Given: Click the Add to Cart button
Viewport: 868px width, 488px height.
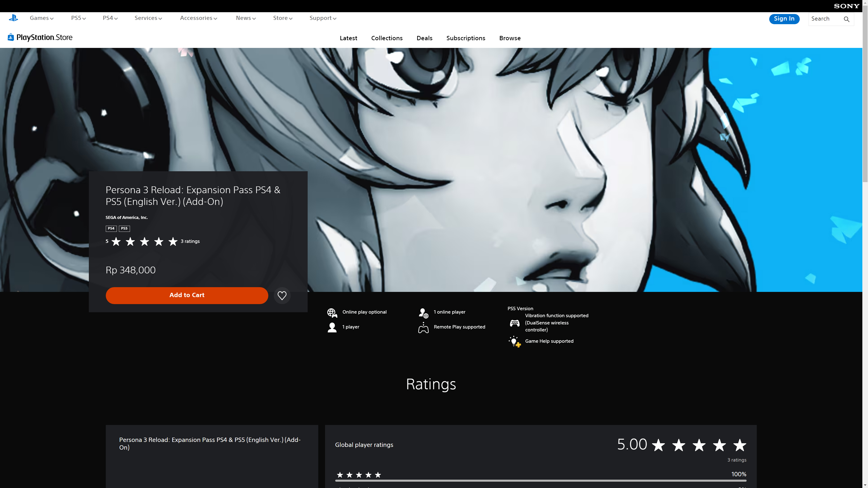Looking at the screenshot, I should pos(187,295).
